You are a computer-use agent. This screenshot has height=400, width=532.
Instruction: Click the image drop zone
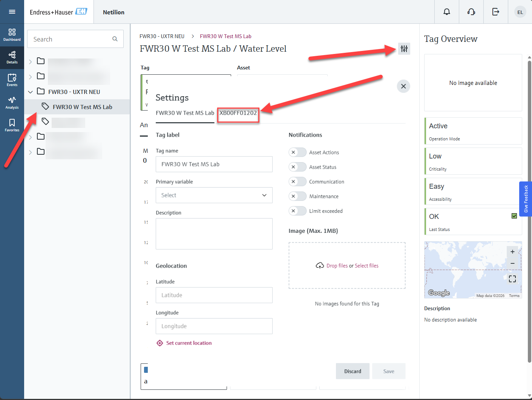click(347, 266)
